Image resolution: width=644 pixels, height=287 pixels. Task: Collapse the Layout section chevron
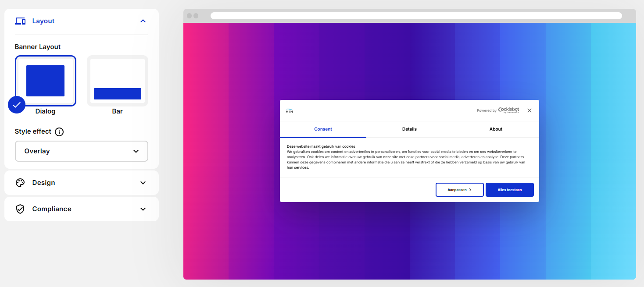pyautogui.click(x=143, y=21)
